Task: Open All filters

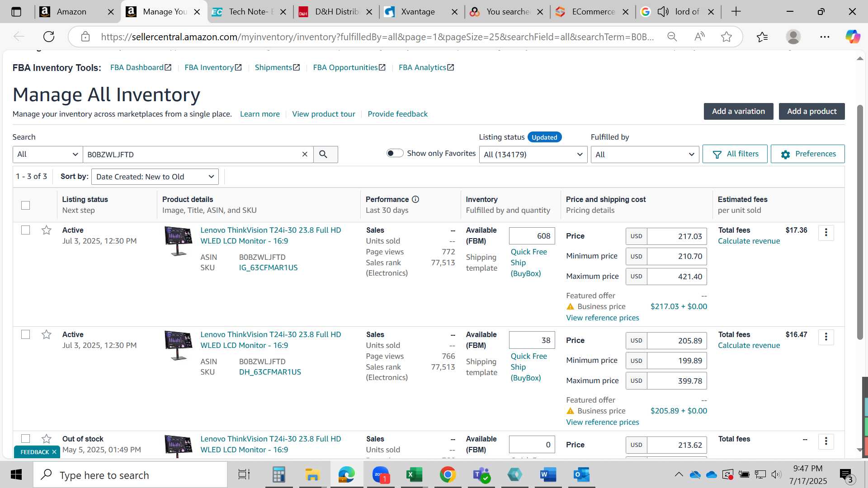Action: point(735,154)
